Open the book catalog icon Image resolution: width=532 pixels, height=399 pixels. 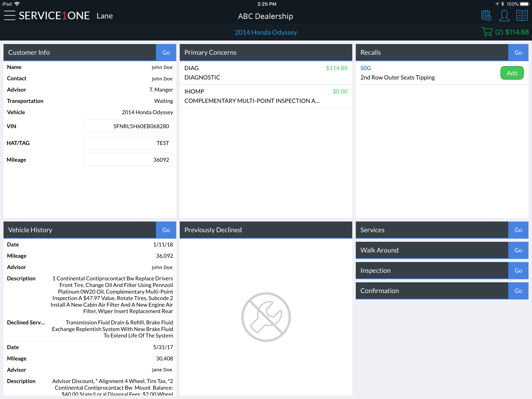522,16
